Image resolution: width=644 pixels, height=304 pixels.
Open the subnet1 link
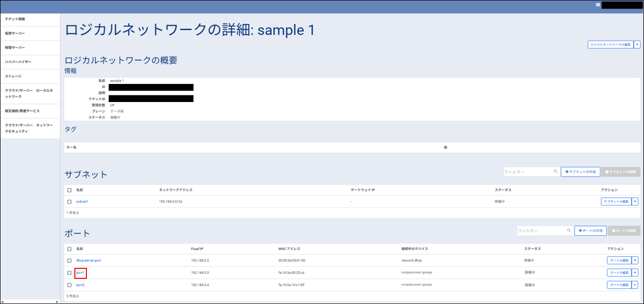pyautogui.click(x=82, y=201)
